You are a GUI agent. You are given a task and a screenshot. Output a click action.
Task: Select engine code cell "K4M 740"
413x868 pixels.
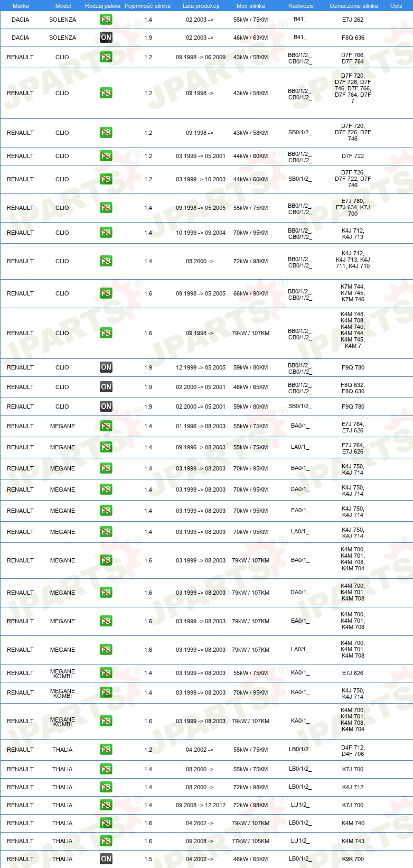353,823
